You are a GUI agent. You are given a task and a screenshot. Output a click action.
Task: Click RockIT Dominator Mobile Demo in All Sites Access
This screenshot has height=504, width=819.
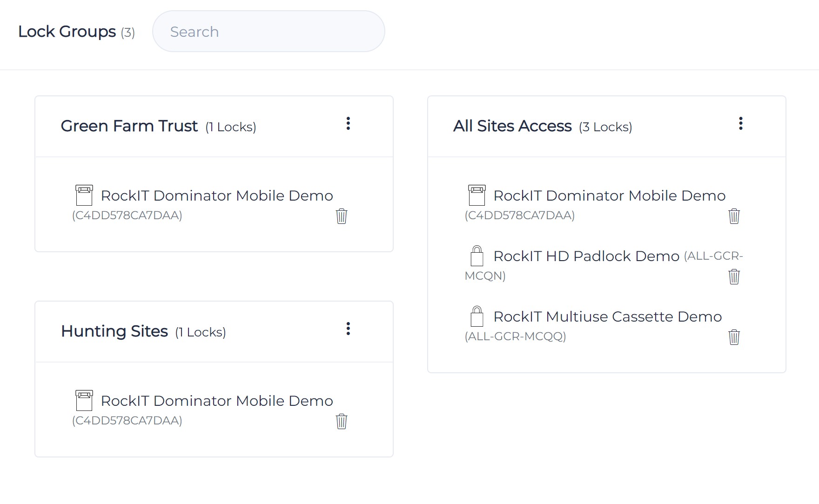[x=610, y=195]
